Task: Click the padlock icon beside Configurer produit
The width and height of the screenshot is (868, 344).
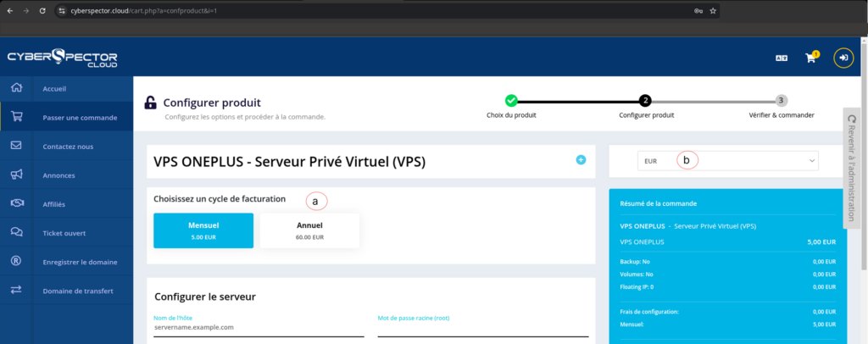Action: click(150, 103)
